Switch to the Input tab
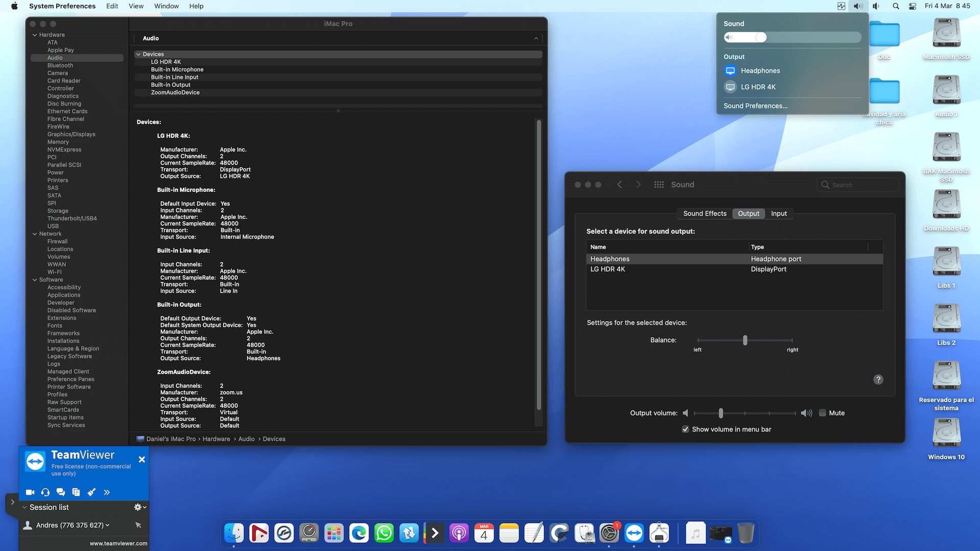The width and height of the screenshot is (980, 551). (x=779, y=214)
